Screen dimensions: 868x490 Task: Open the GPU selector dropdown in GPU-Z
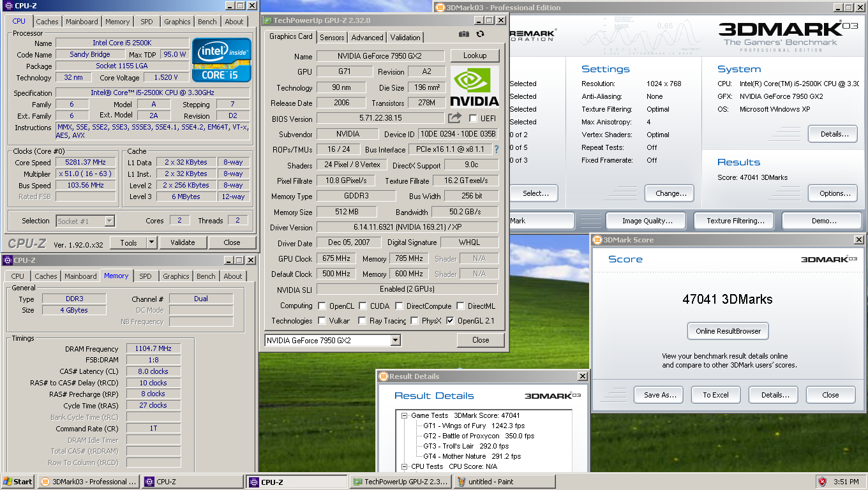[395, 340]
